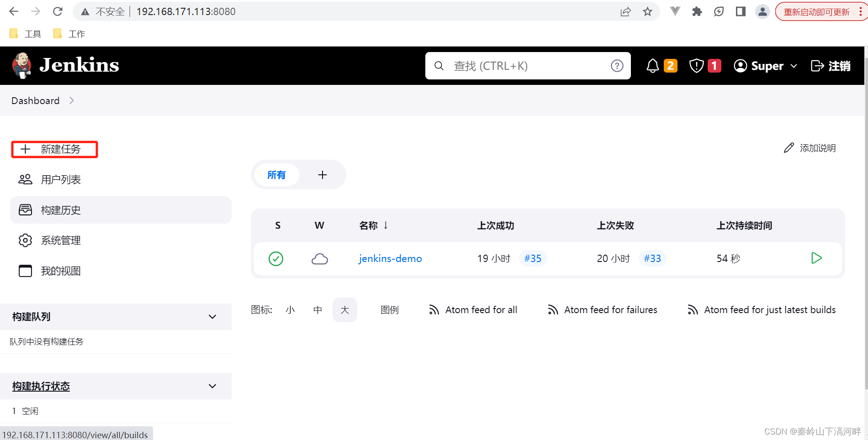Collapse the 构建执行状态 panel
This screenshot has width=868, height=440.
(212, 386)
